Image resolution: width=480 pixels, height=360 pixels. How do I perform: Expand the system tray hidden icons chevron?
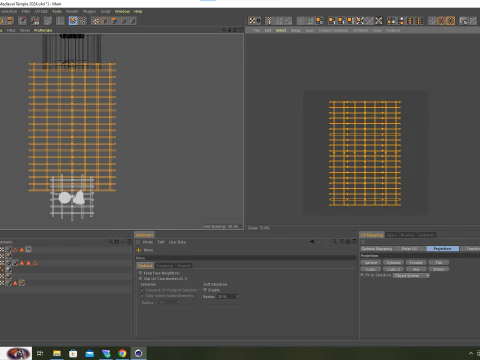471,353
